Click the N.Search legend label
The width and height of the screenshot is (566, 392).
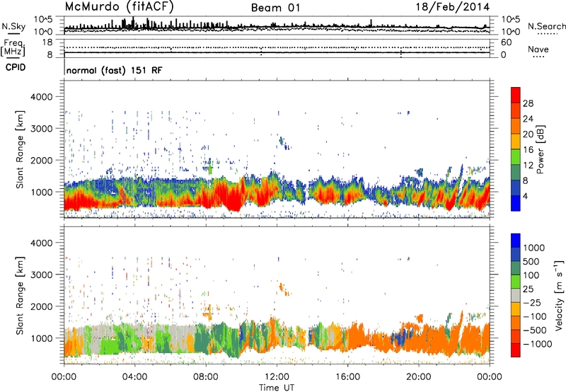pyautogui.click(x=547, y=26)
